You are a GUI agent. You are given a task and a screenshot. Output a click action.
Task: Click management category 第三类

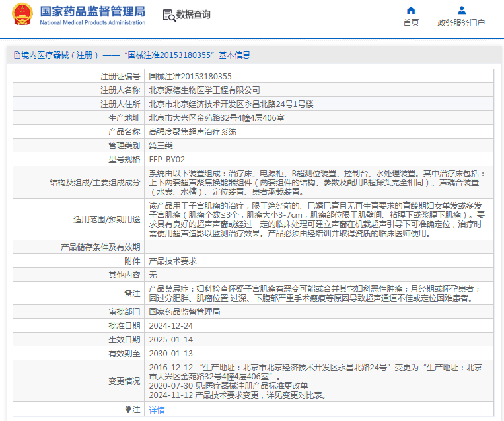click(x=161, y=145)
